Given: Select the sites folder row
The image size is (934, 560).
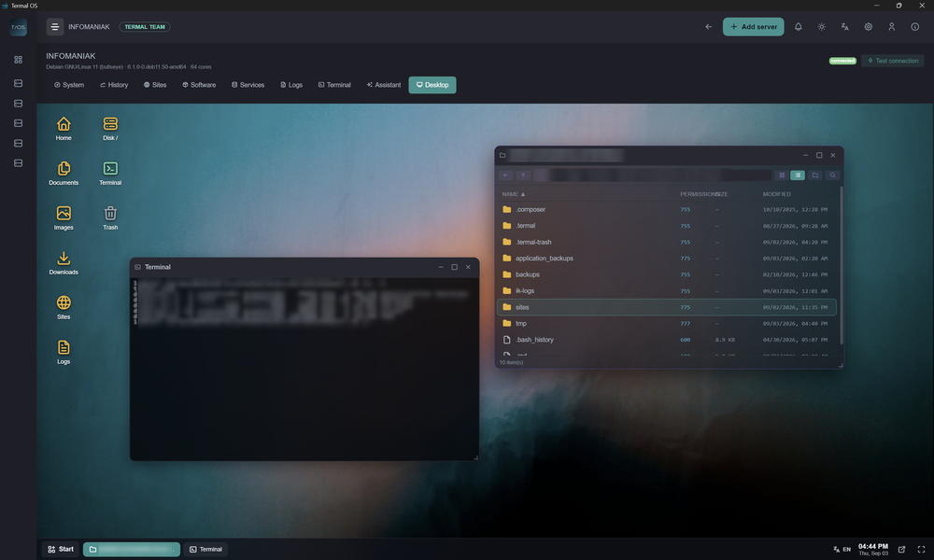Looking at the screenshot, I should point(667,307).
